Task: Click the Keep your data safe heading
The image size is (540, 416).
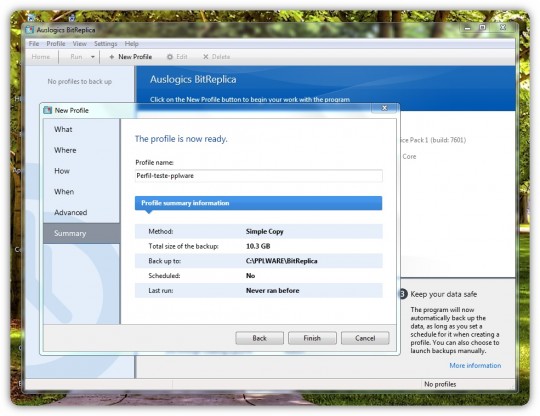Action: click(x=444, y=294)
